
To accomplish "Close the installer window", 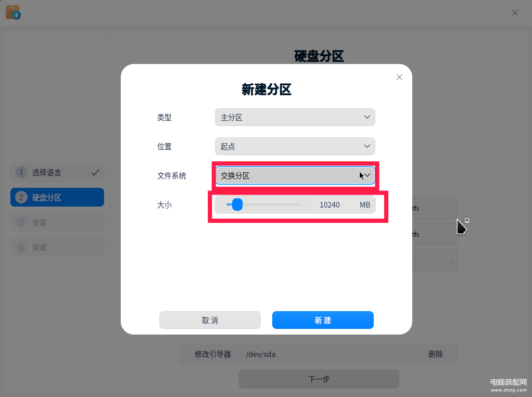I will click(515, 12).
